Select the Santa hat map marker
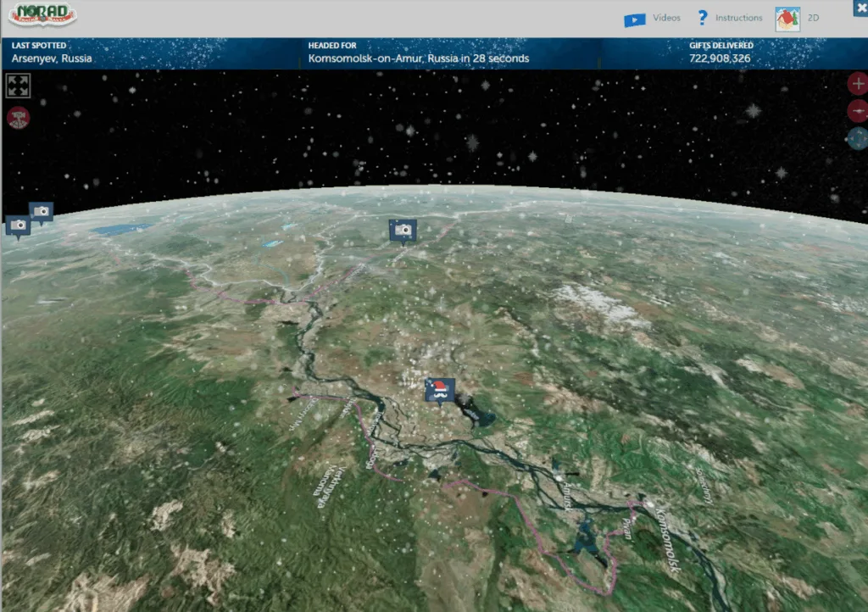The image size is (868, 612). pyautogui.click(x=440, y=390)
